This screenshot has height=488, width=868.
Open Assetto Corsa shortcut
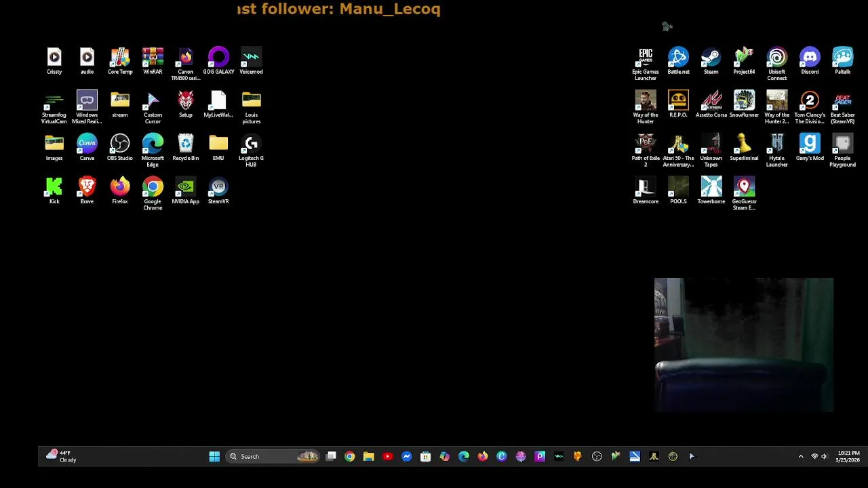click(711, 104)
